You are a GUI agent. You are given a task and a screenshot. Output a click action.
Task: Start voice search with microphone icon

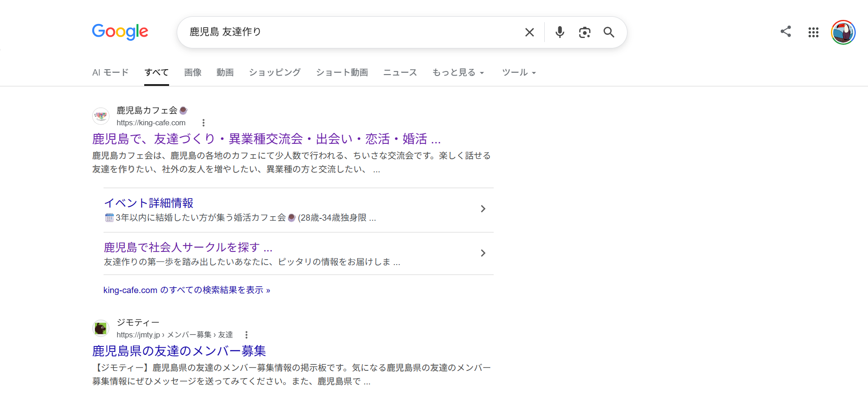pyautogui.click(x=560, y=32)
